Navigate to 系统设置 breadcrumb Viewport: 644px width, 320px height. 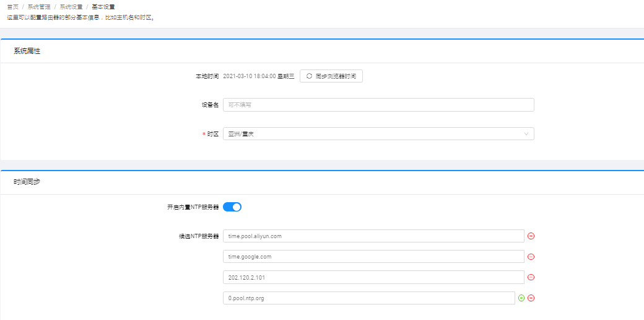71,7
